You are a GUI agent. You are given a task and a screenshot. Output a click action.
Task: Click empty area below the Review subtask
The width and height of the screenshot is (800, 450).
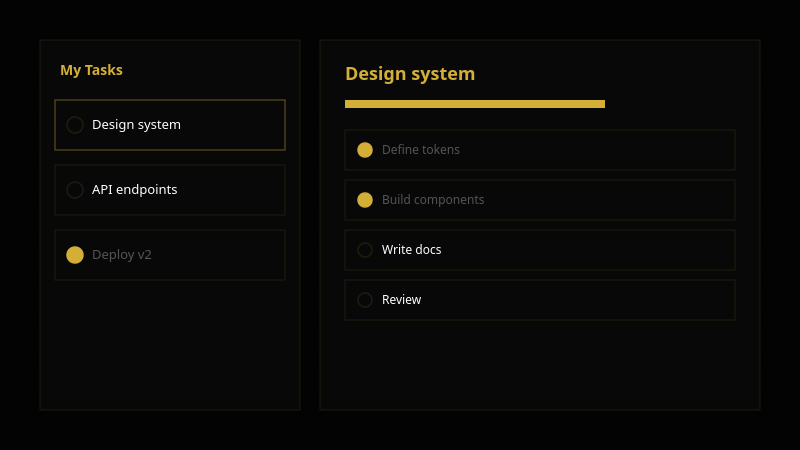tap(540, 365)
